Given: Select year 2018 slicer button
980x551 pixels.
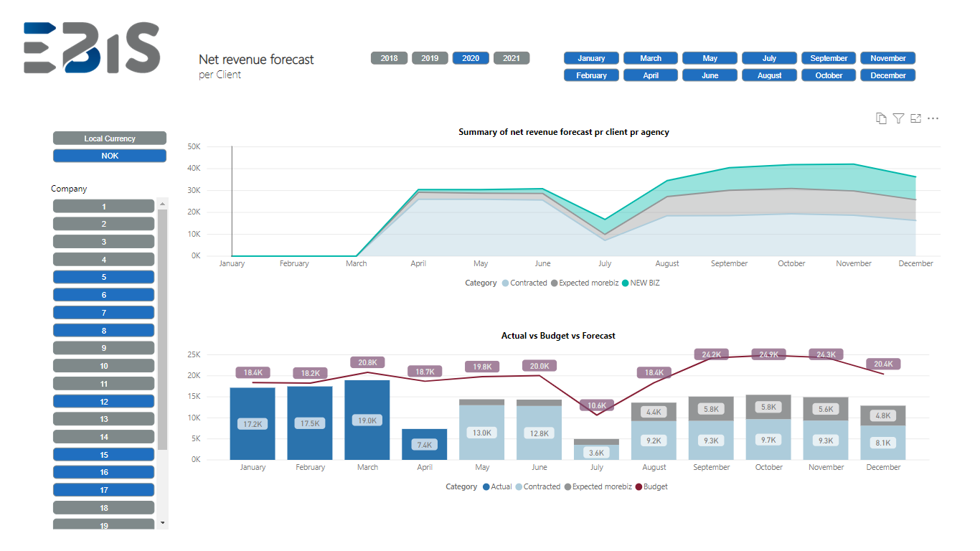Looking at the screenshot, I should coord(389,58).
